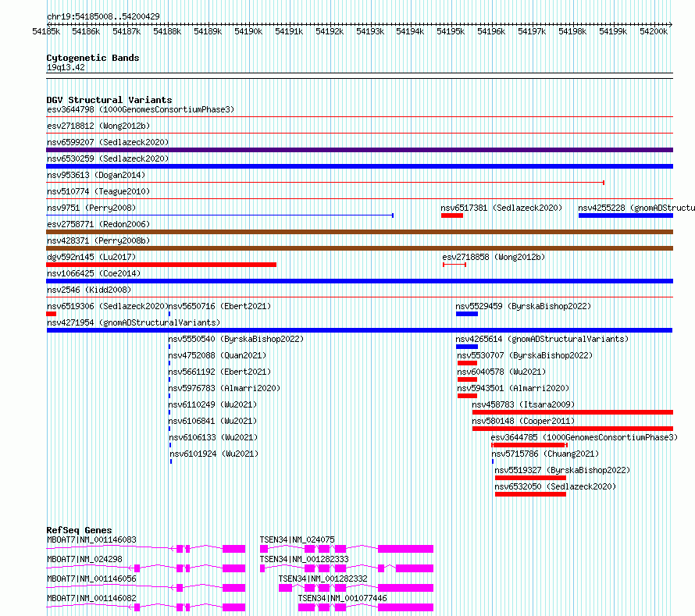Click the esv2718858 (Wong2012b) variant label
Screen dimensions: 695x616
494,257
